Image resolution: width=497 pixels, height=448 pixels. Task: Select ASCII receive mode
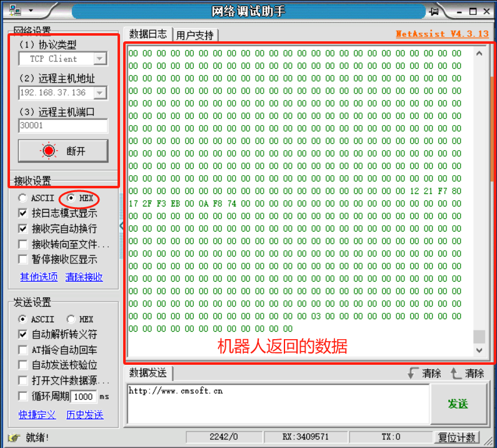23,198
